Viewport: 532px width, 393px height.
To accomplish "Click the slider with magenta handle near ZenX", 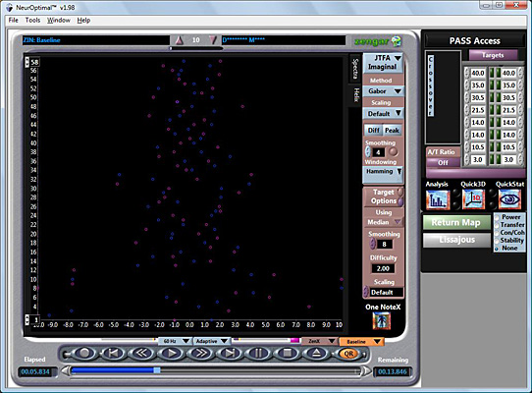I will (x=266, y=340).
